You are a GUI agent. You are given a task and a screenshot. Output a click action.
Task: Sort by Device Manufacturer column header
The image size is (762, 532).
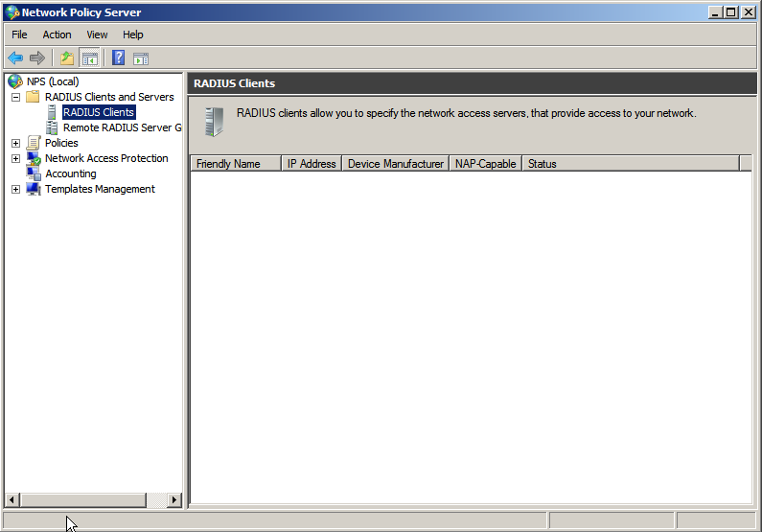pyautogui.click(x=395, y=164)
